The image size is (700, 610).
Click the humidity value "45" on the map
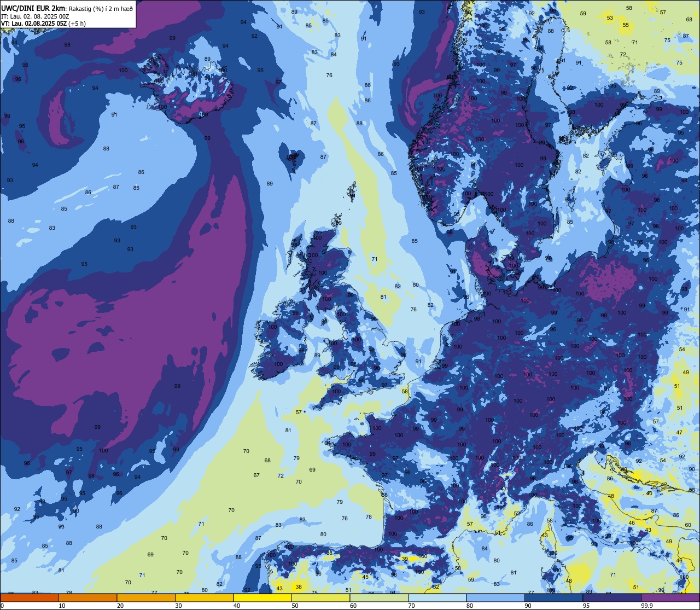point(365,577)
